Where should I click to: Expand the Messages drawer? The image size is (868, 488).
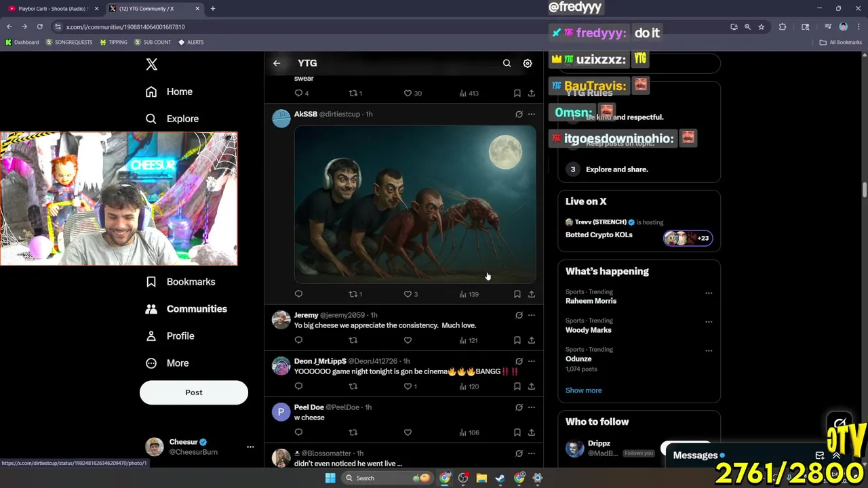tap(836, 455)
